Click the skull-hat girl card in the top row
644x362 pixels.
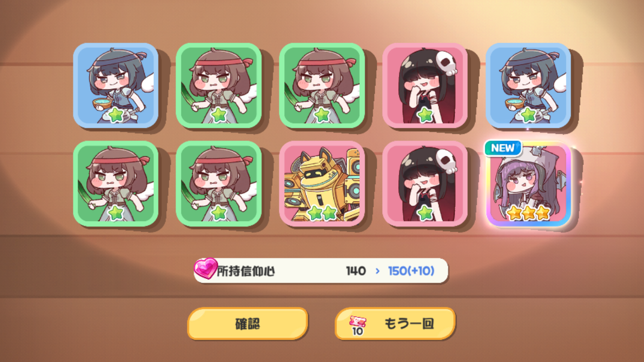[x=425, y=85]
